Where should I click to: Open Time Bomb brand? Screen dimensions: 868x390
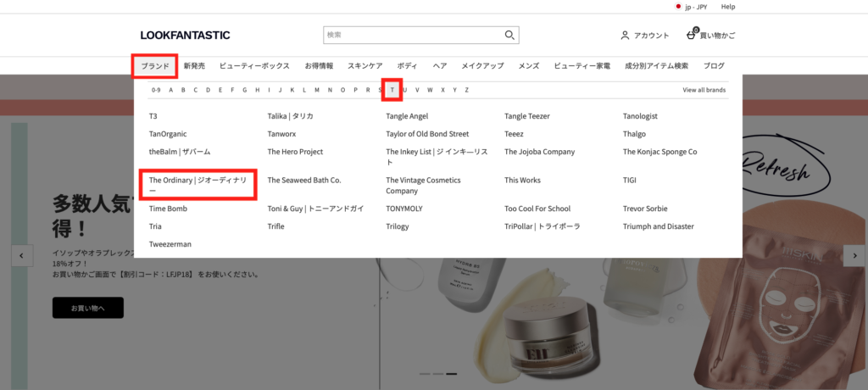169,209
